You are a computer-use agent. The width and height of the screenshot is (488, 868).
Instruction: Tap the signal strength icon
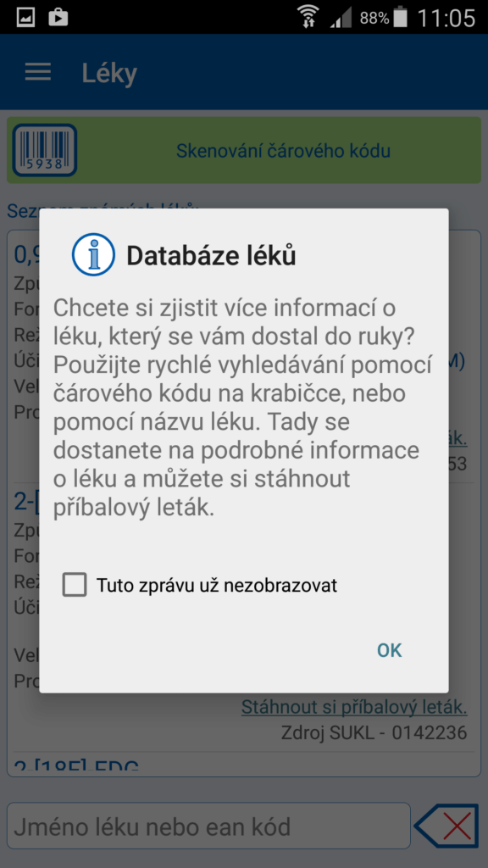pos(341,18)
